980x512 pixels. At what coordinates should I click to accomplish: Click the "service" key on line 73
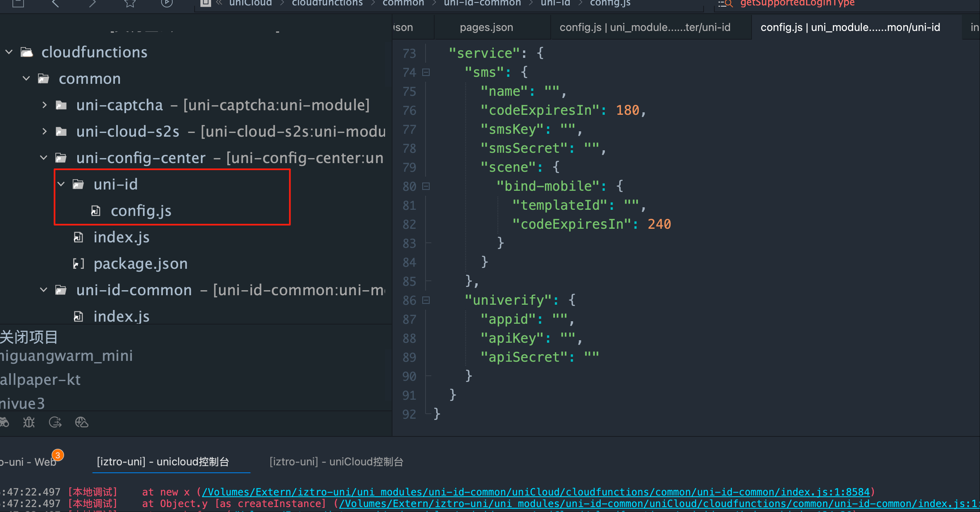484,53
